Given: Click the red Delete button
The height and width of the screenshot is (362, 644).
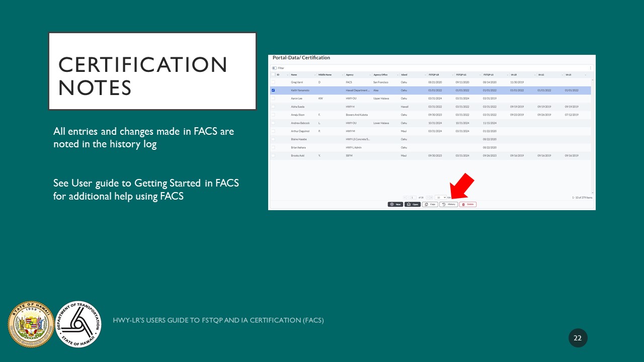Looking at the screenshot, I should (x=468, y=204).
